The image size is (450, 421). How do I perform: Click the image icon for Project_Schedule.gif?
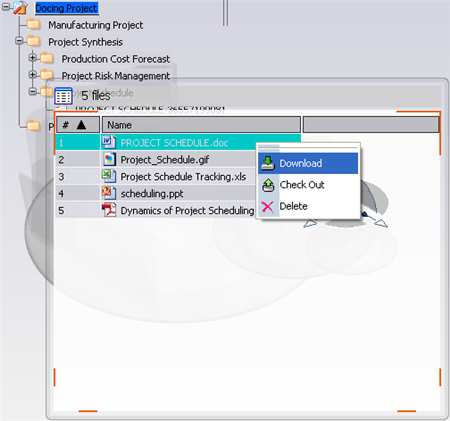pyautogui.click(x=109, y=159)
